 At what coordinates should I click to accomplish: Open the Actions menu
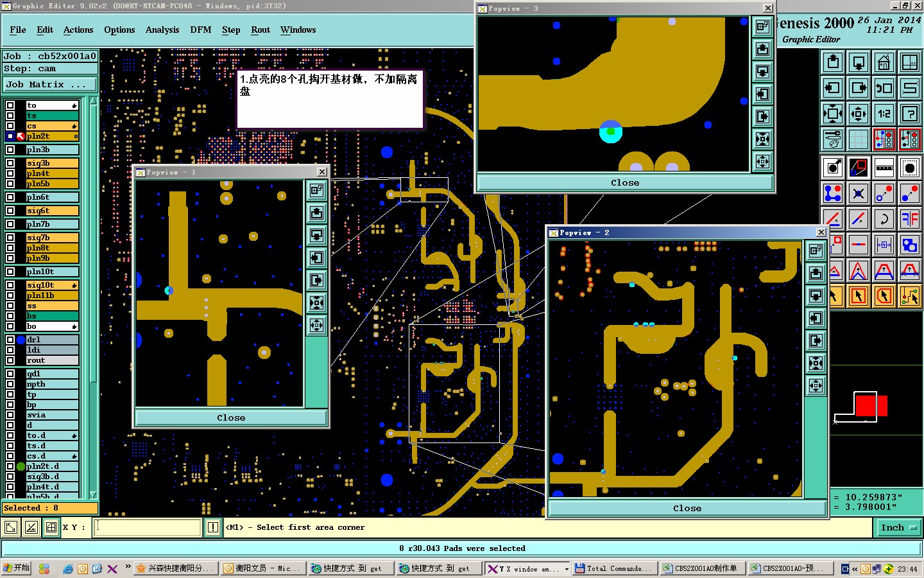click(78, 30)
